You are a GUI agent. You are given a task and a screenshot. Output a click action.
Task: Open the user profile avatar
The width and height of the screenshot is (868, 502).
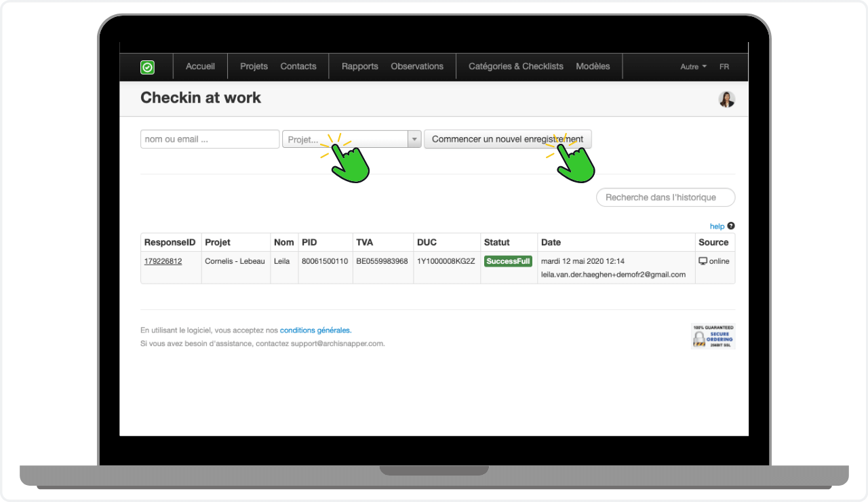[x=727, y=99]
